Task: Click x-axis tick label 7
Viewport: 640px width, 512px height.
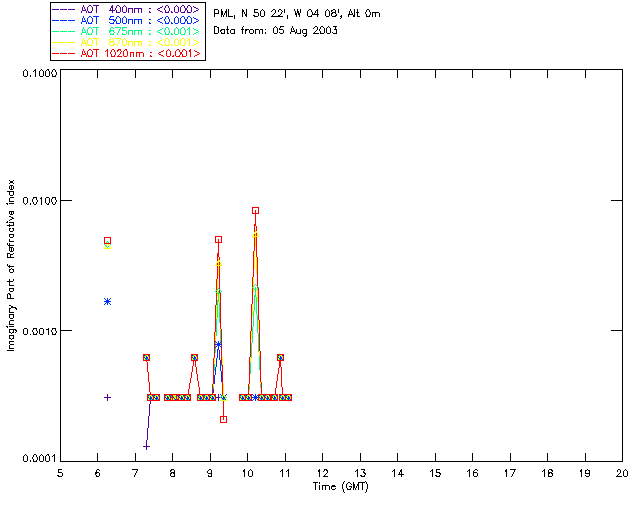Action: pos(135,473)
